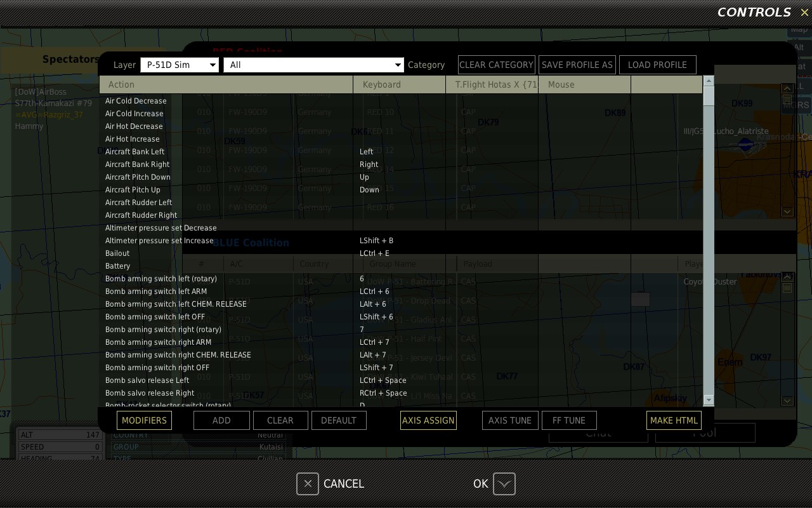Screen dimensions: 812x508
Task: Click the Keyboard column header
Action: tap(399, 84)
